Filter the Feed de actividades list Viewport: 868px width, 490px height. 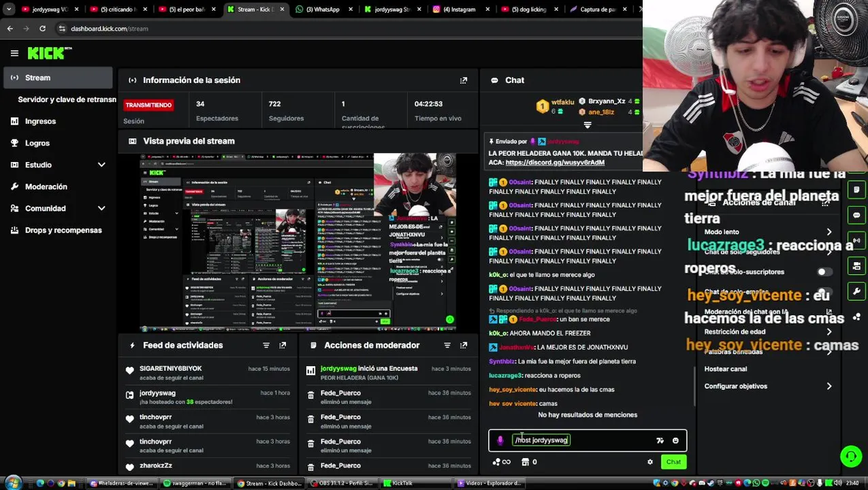click(266, 346)
